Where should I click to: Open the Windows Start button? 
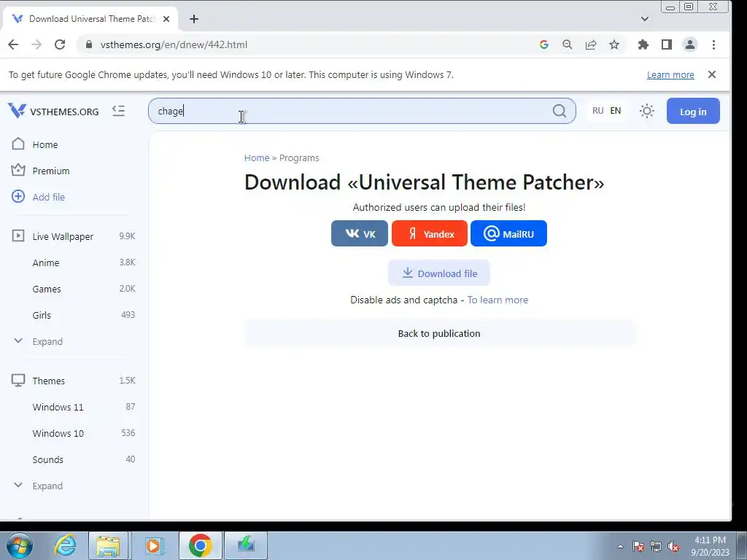click(19, 545)
